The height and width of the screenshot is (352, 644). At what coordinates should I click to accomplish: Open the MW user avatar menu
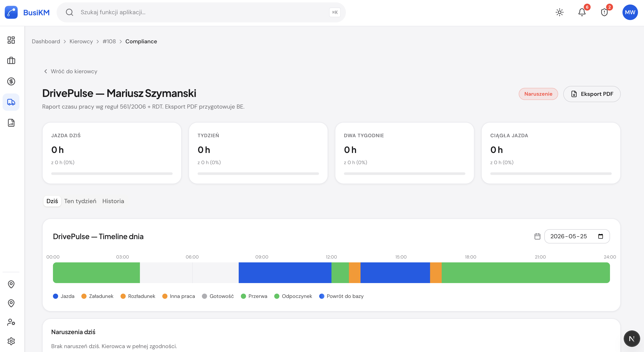click(630, 12)
